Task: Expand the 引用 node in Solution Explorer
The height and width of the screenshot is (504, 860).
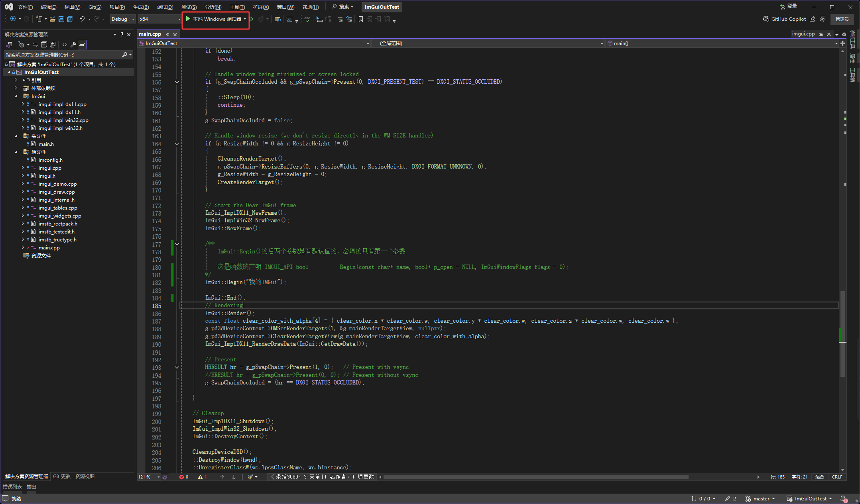Action: [x=16, y=80]
